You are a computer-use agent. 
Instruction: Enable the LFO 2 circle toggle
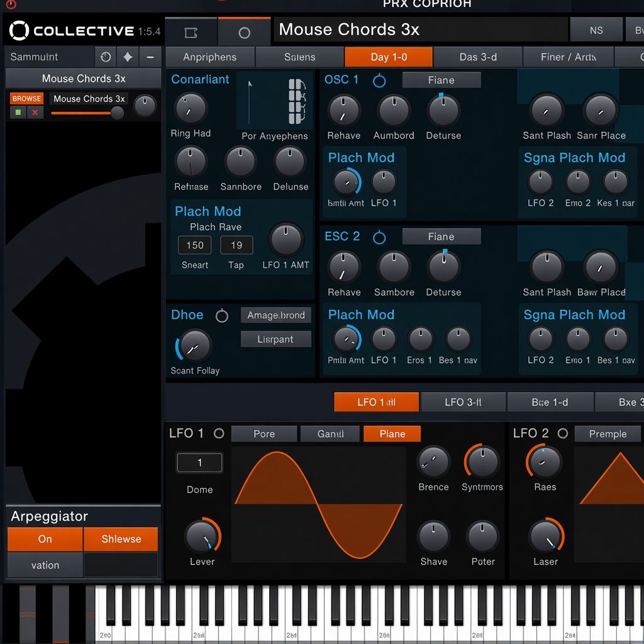coord(563,433)
